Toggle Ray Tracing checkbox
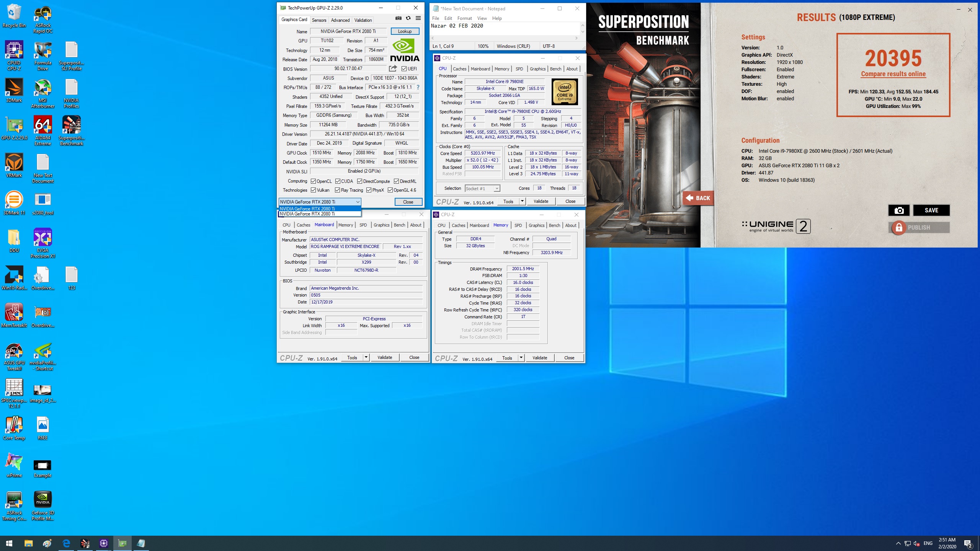 coord(337,190)
